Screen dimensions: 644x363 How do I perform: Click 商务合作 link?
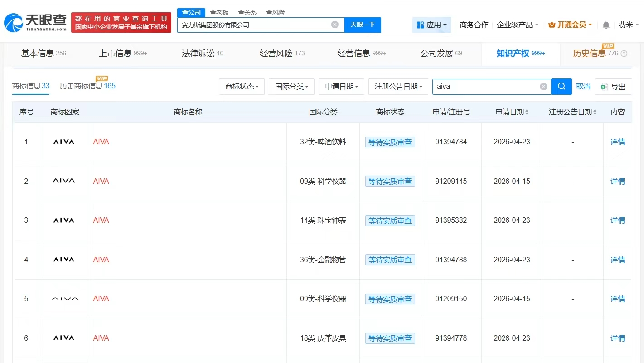pyautogui.click(x=474, y=25)
